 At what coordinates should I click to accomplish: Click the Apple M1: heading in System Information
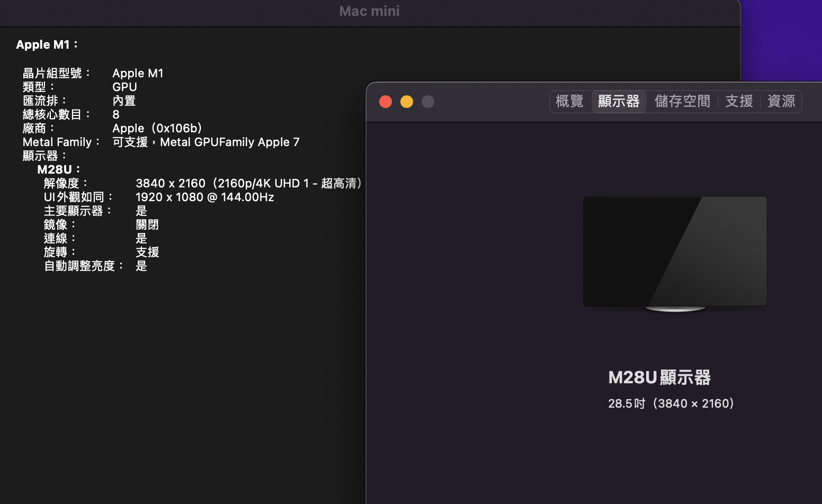click(x=47, y=44)
